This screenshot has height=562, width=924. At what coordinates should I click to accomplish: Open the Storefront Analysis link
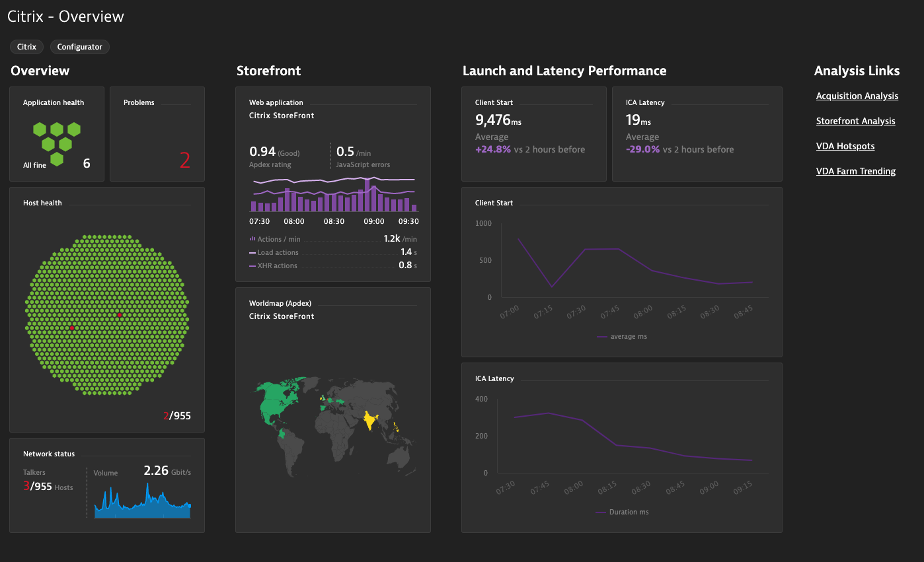click(x=855, y=121)
